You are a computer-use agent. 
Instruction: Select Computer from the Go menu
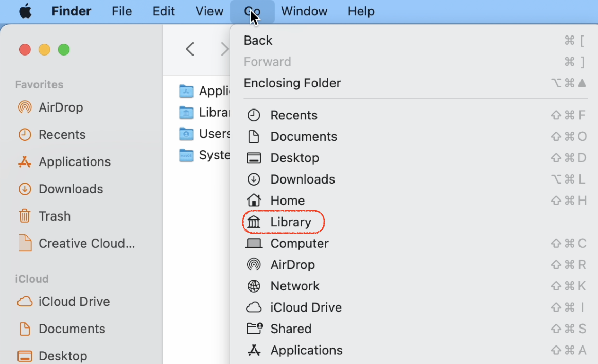[x=300, y=243]
